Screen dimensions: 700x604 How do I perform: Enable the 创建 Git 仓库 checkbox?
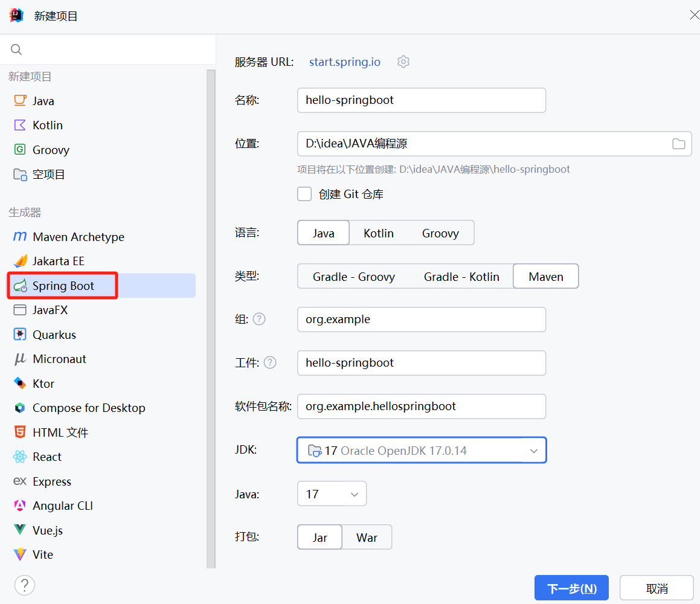point(304,194)
